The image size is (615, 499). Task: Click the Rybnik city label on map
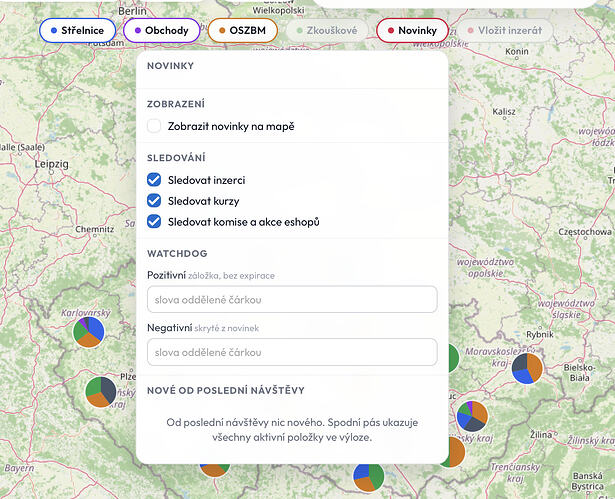click(x=540, y=334)
